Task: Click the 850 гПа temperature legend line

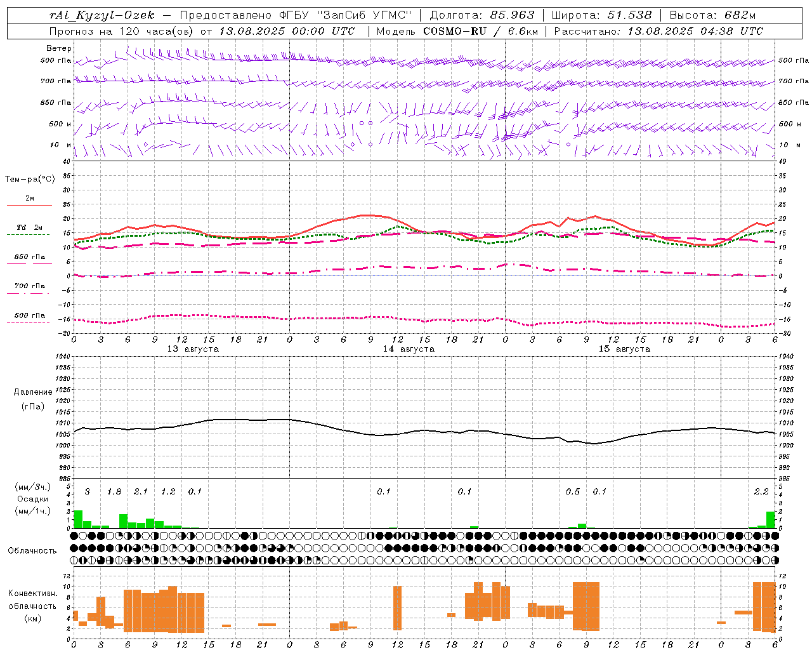Action: [30, 264]
